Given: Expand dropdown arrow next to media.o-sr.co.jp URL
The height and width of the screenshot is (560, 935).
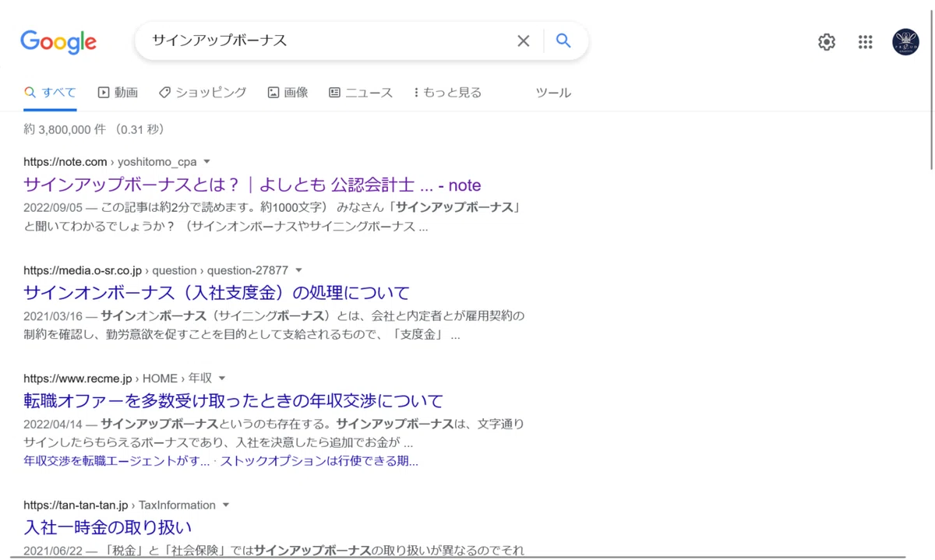Looking at the screenshot, I should coord(298,270).
